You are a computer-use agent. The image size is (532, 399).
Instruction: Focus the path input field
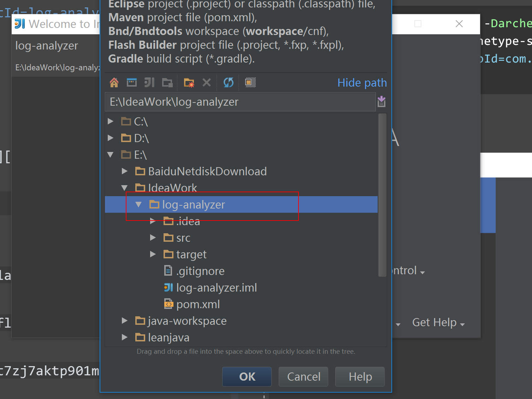240,102
